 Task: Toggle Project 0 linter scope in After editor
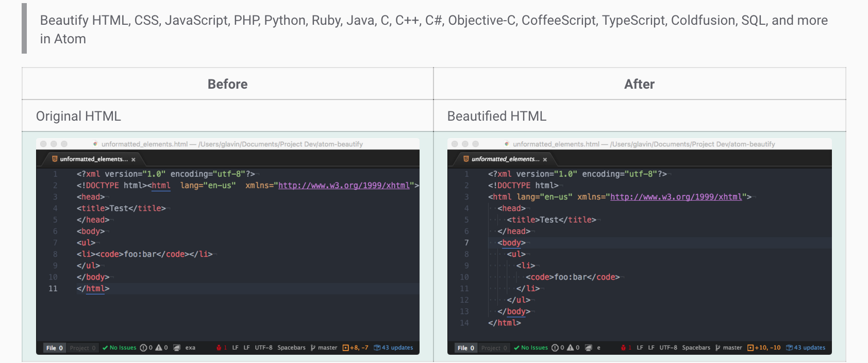[494, 348]
